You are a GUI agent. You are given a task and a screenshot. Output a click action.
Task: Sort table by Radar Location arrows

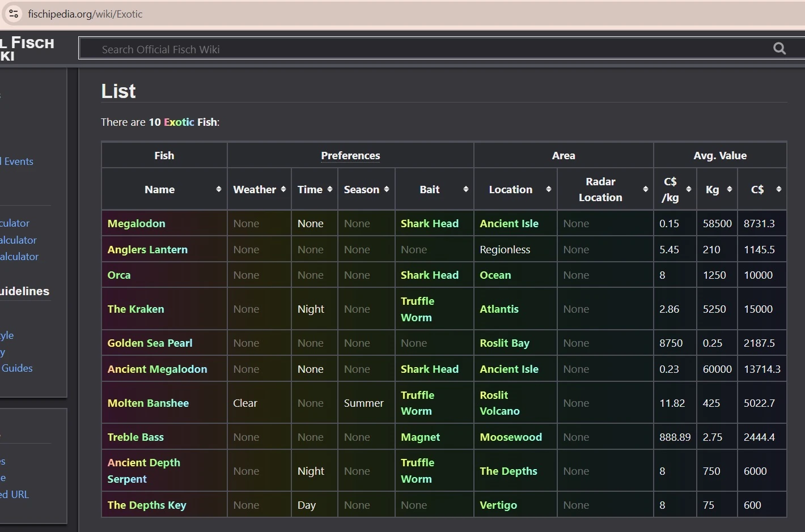[x=645, y=189]
